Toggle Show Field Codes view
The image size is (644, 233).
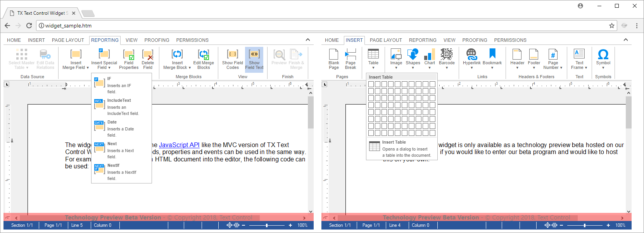[233, 59]
